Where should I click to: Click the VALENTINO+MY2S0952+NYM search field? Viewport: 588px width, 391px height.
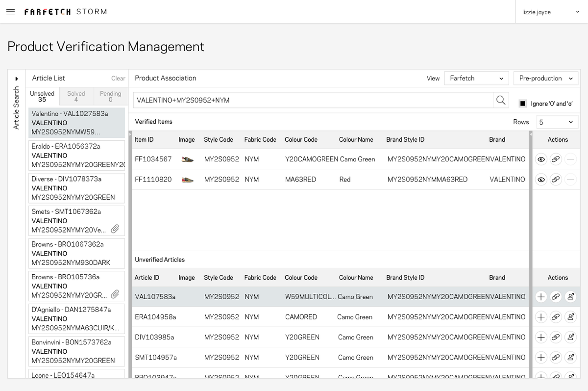(314, 100)
